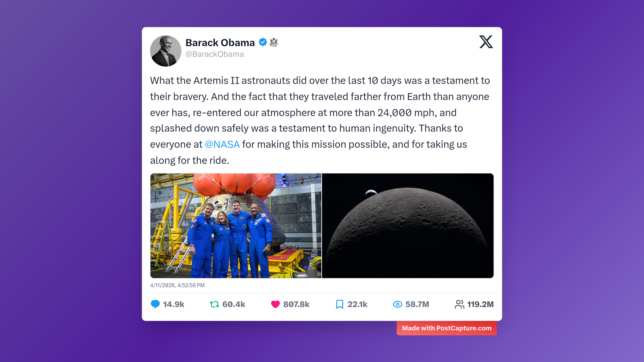Click the X logo icon
The width and height of the screenshot is (644, 362).
coord(486,42)
